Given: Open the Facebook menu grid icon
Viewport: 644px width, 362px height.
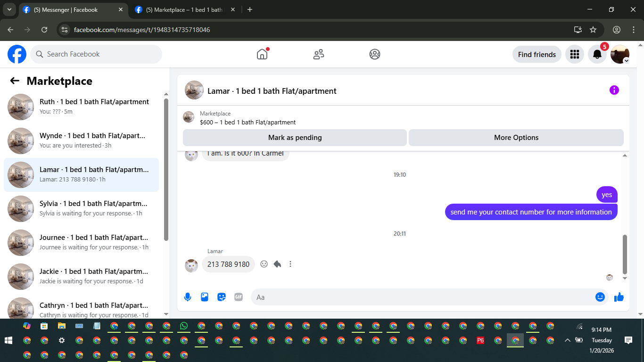Looking at the screenshot, I should pyautogui.click(x=574, y=54).
